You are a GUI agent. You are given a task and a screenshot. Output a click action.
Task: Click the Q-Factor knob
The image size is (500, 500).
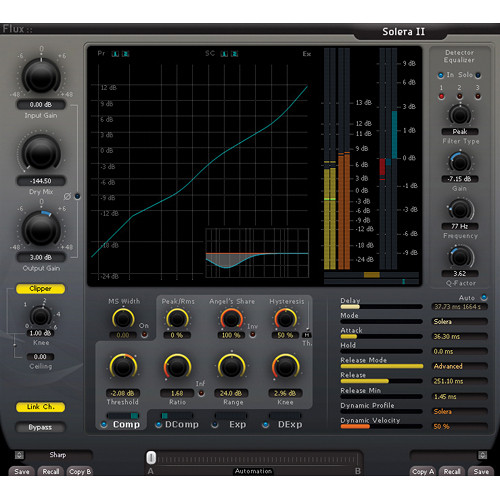point(460,257)
